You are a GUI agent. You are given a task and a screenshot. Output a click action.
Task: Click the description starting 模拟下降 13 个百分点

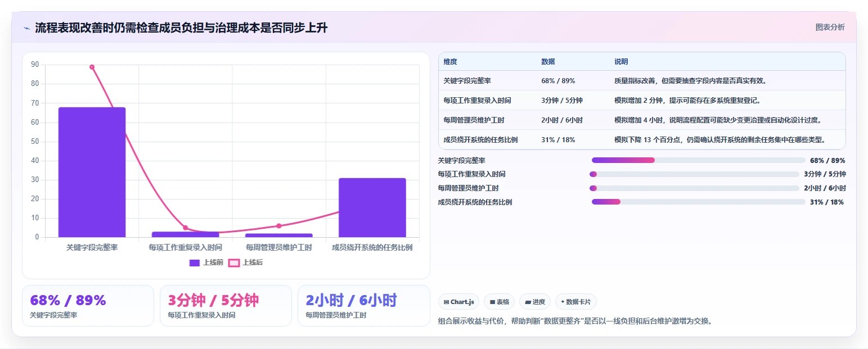tap(720, 140)
